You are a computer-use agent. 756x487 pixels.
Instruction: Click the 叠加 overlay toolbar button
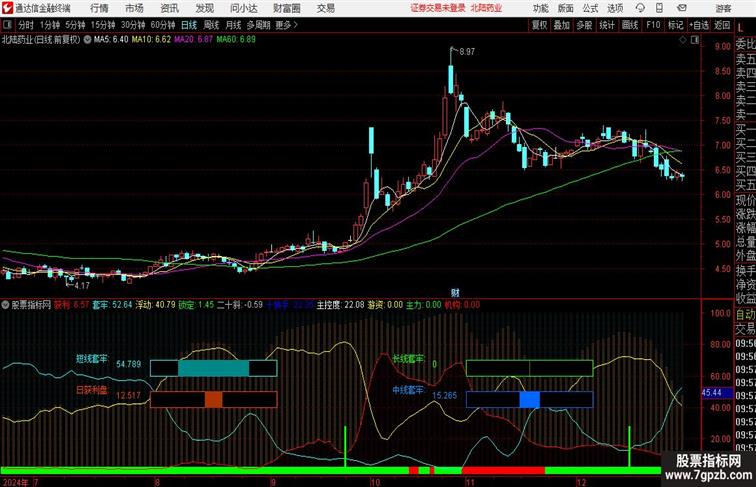[x=562, y=25]
